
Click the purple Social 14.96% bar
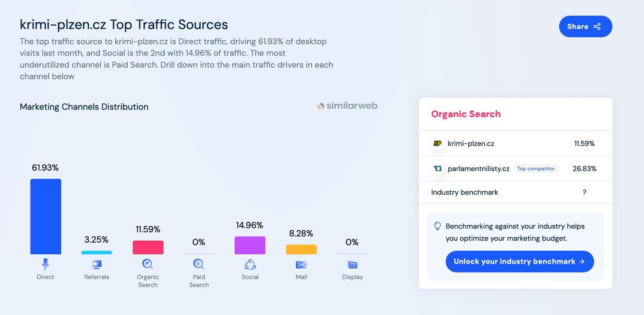point(250,245)
